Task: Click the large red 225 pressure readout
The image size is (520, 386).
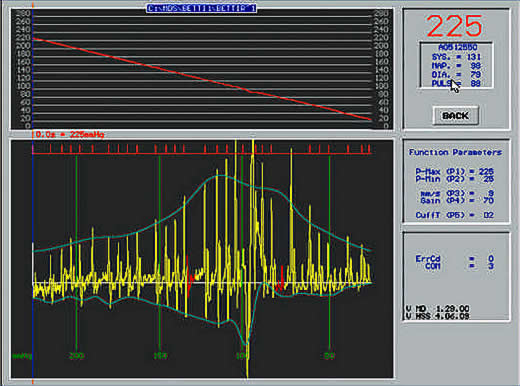Action: click(454, 26)
